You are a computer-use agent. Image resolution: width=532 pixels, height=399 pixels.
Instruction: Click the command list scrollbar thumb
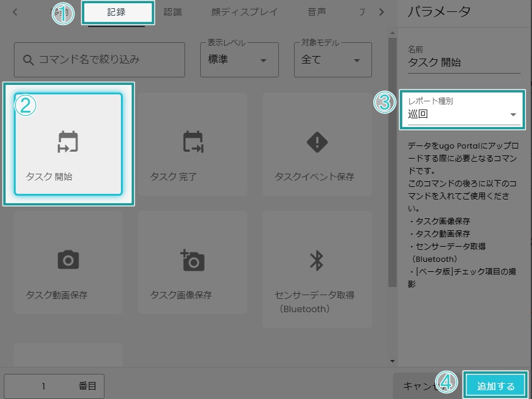(x=393, y=162)
